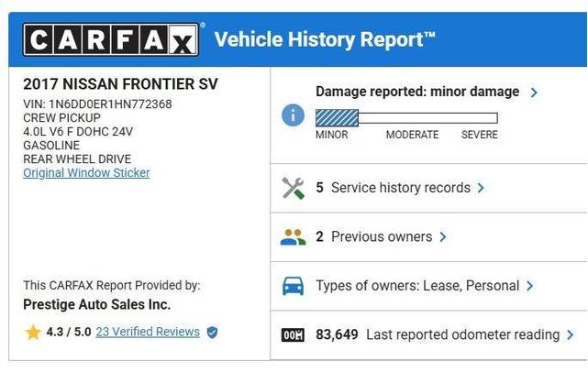Click the CARFAX logo
This screenshot has width=588, height=372.
click(x=111, y=39)
